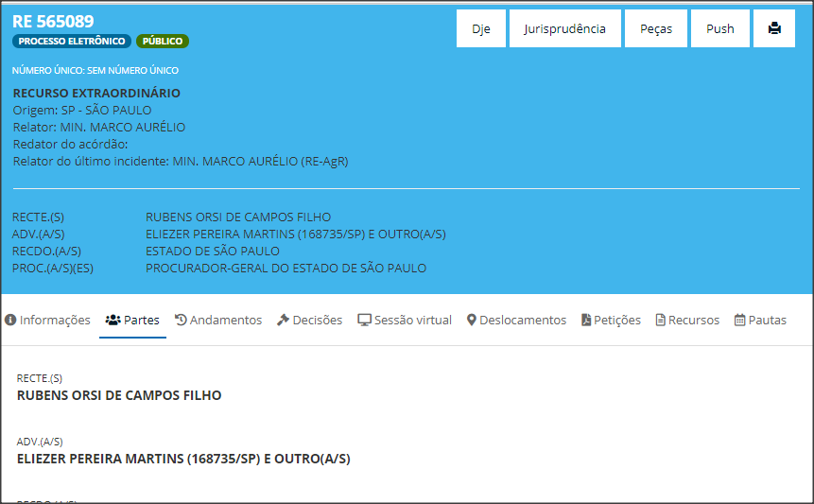Click PROCURADOR-GERAL DO ESTADO DE SÃO PAULO text

pos(286,269)
